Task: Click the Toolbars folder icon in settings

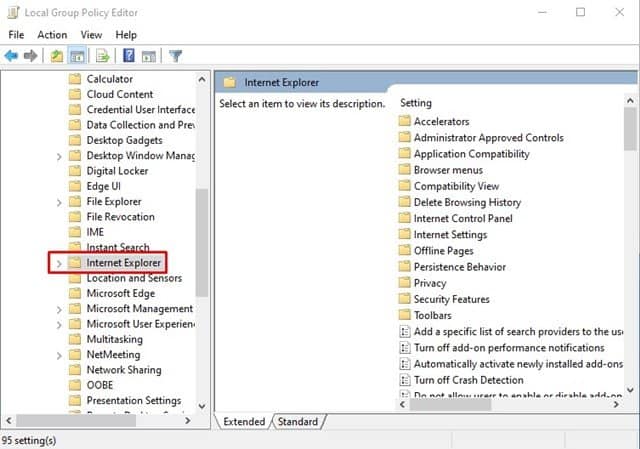Action: click(404, 315)
